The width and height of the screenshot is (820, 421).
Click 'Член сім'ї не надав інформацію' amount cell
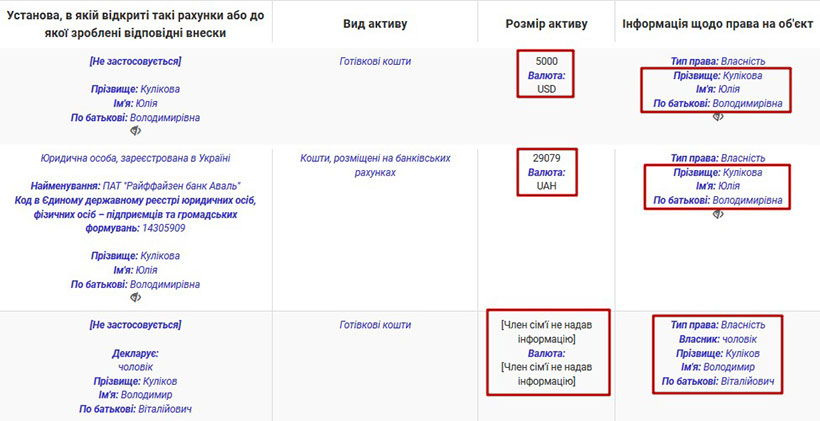pyautogui.click(x=546, y=332)
